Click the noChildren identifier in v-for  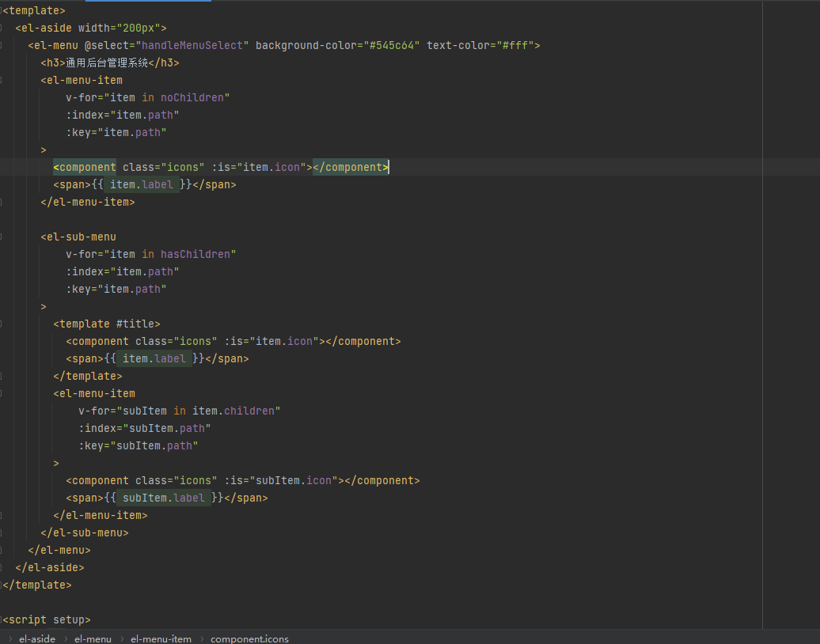pyautogui.click(x=192, y=98)
